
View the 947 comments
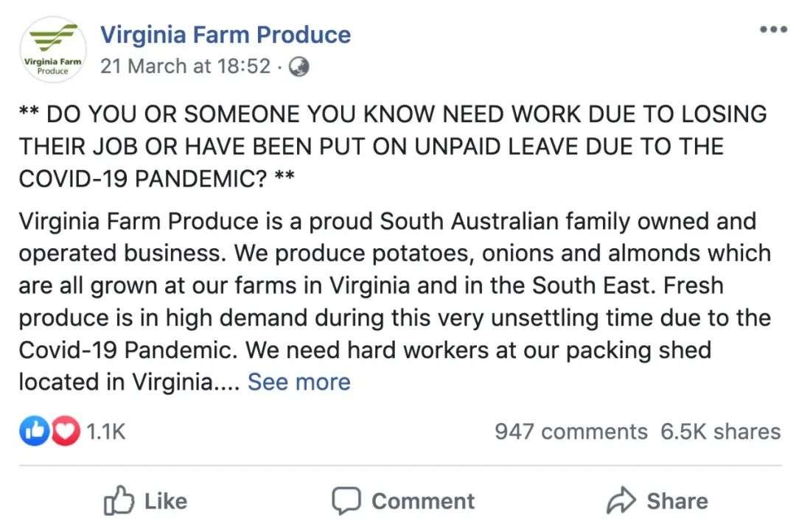coord(570,431)
